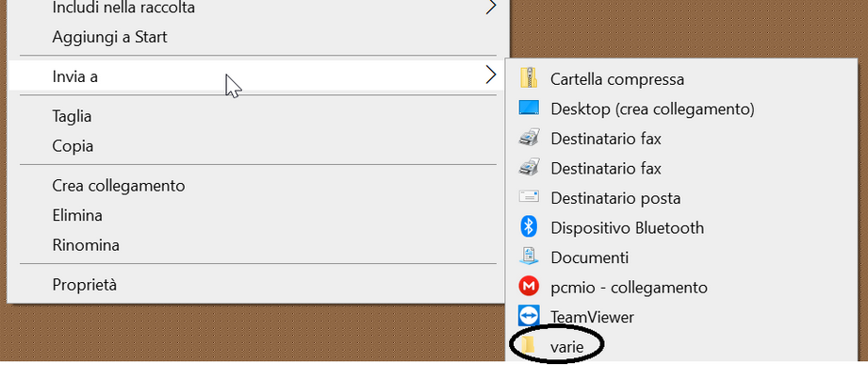This screenshot has height=365, width=868.
Task: Click the TeamViewer icon
Action: (x=529, y=316)
